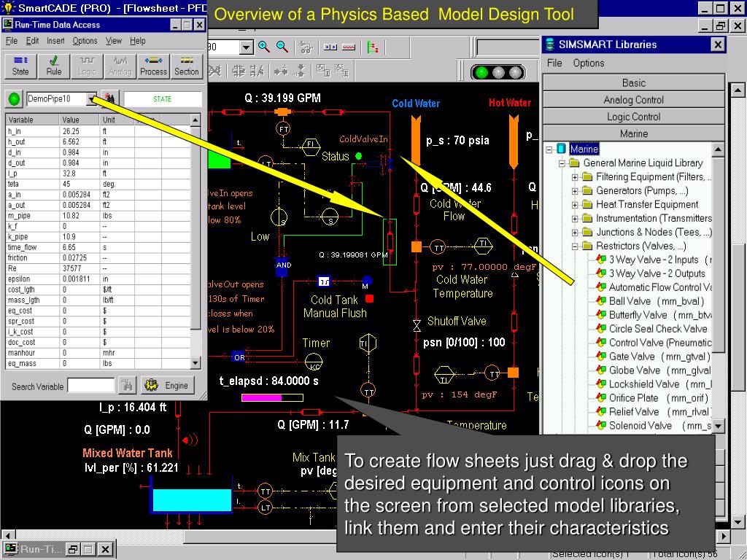The height and width of the screenshot is (560, 747).
Task: Expand the Generators (Pumps) folder
Action: coord(575,191)
